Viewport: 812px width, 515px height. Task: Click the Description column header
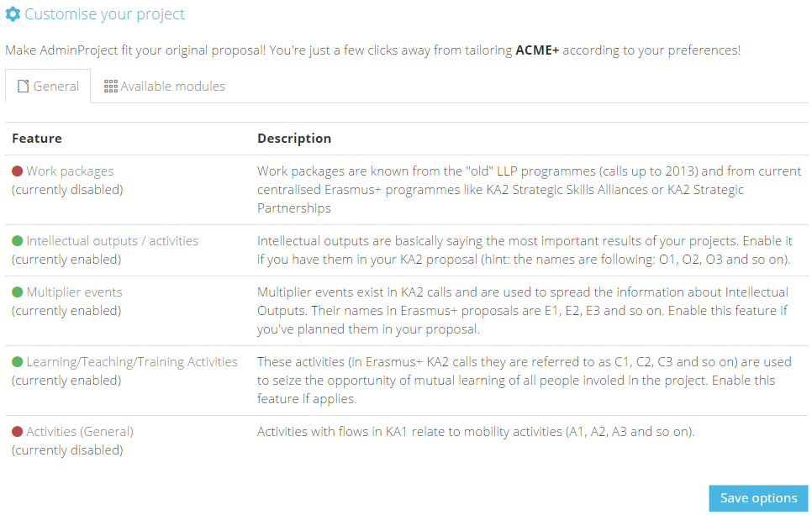click(x=294, y=138)
